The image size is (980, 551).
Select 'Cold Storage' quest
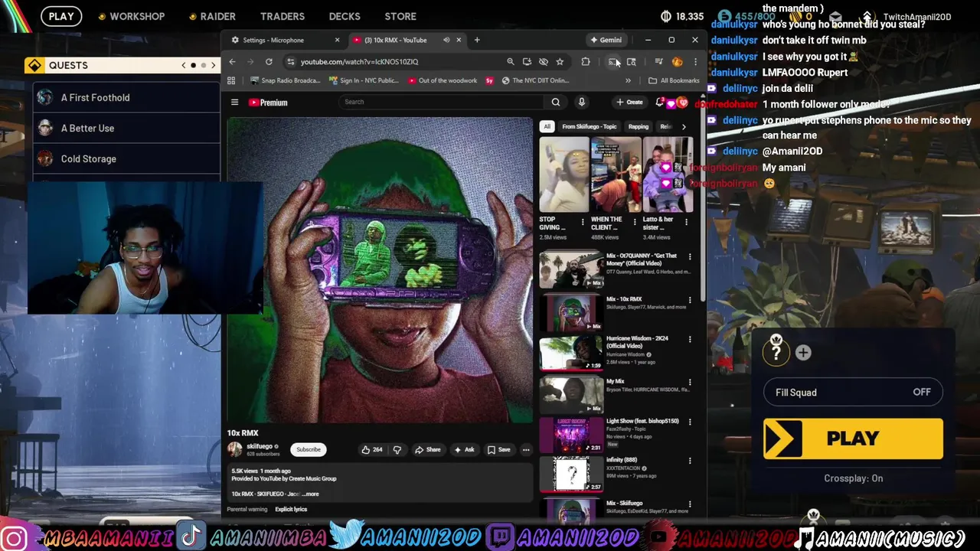pos(126,159)
